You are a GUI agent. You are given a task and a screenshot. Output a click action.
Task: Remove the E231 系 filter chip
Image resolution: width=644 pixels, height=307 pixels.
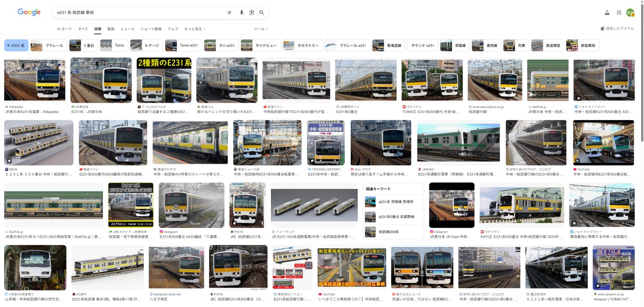pyautogui.click(x=16, y=45)
